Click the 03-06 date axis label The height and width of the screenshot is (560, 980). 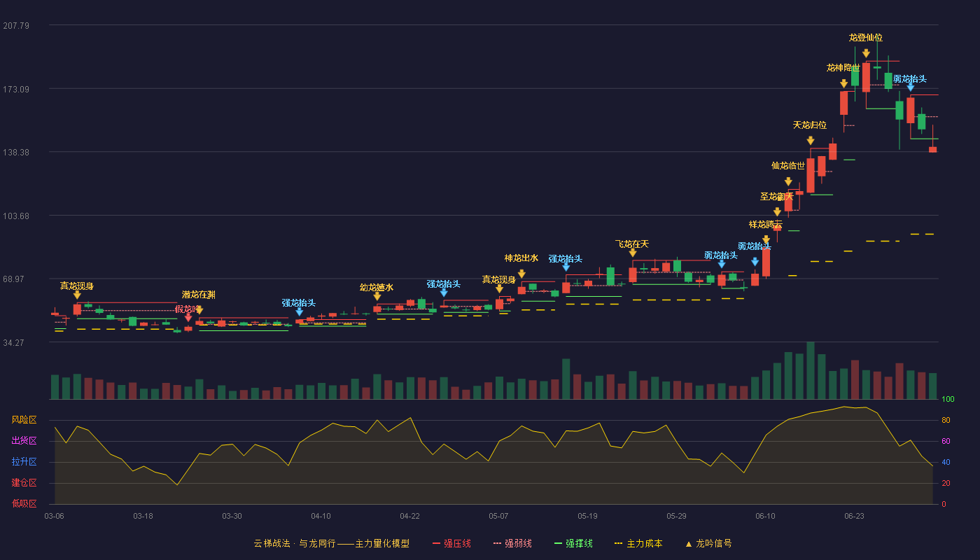coord(54,516)
